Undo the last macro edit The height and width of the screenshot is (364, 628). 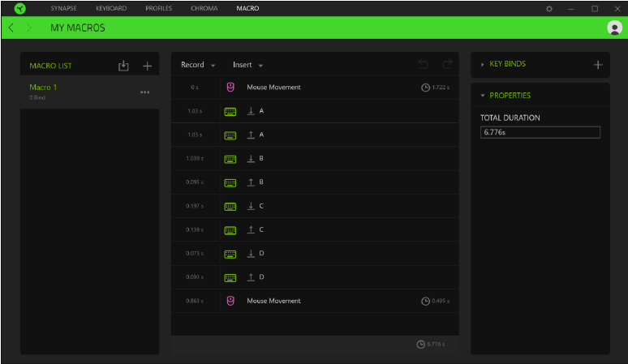(424, 64)
